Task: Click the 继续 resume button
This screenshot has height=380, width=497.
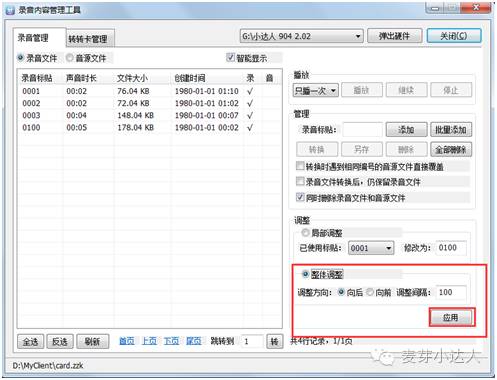Action: [x=406, y=90]
